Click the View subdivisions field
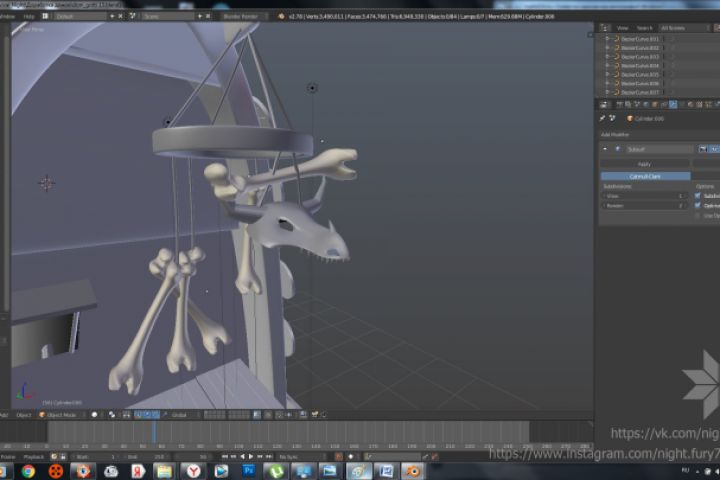720x480 pixels. point(645,196)
